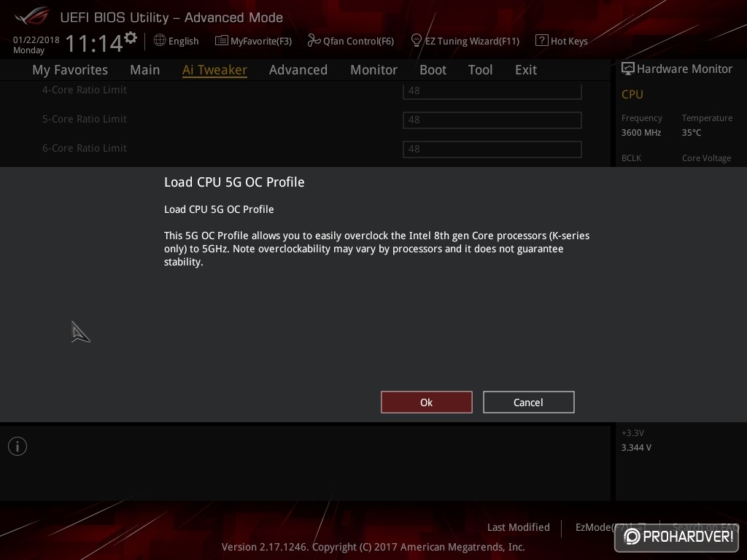
Task: Click the ROG logo icon
Action: (x=32, y=16)
